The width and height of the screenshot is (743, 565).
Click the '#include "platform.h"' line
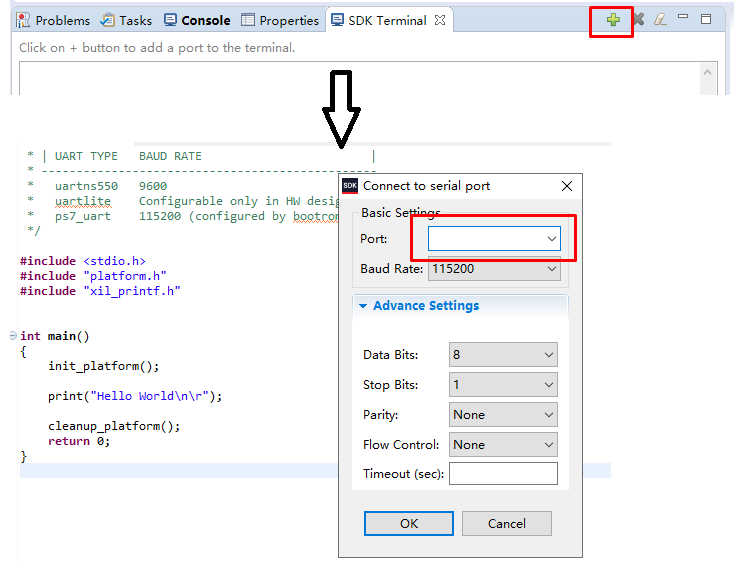93,276
